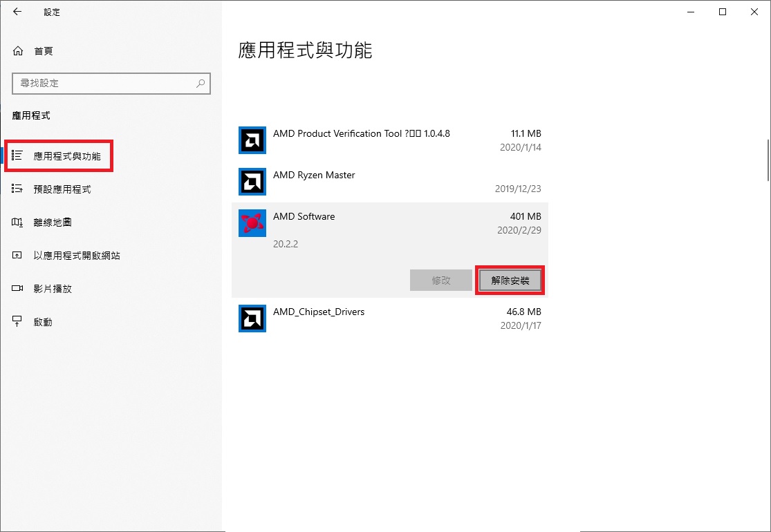Click AMD Product Verification Tool icon
This screenshot has height=532, width=771.
[x=252, y=140]
